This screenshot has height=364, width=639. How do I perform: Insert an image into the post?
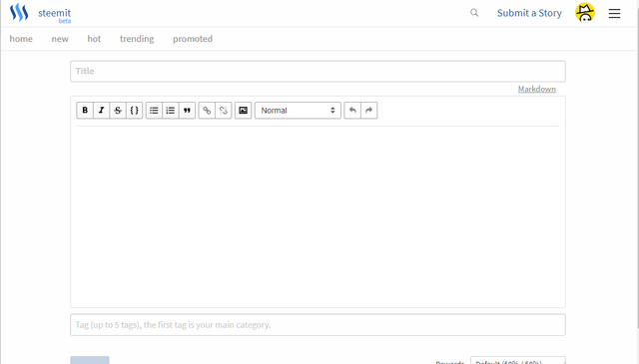(x=243, y=111)
